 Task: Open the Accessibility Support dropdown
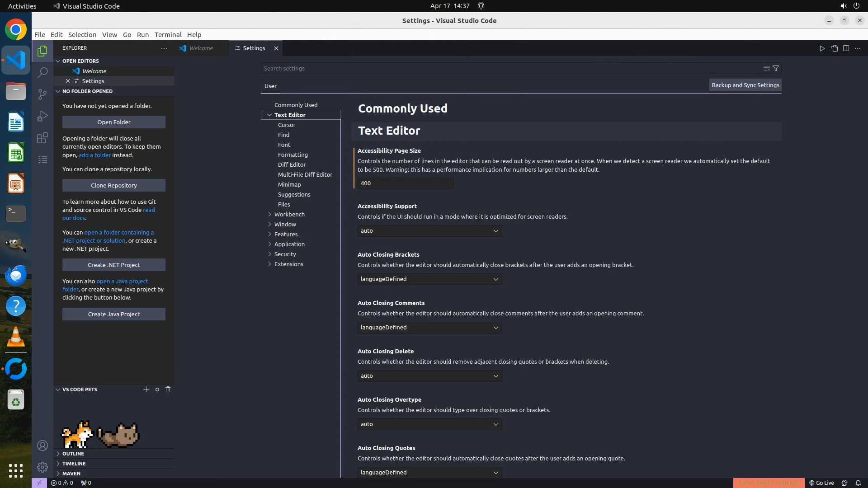[x=429, y=231]
